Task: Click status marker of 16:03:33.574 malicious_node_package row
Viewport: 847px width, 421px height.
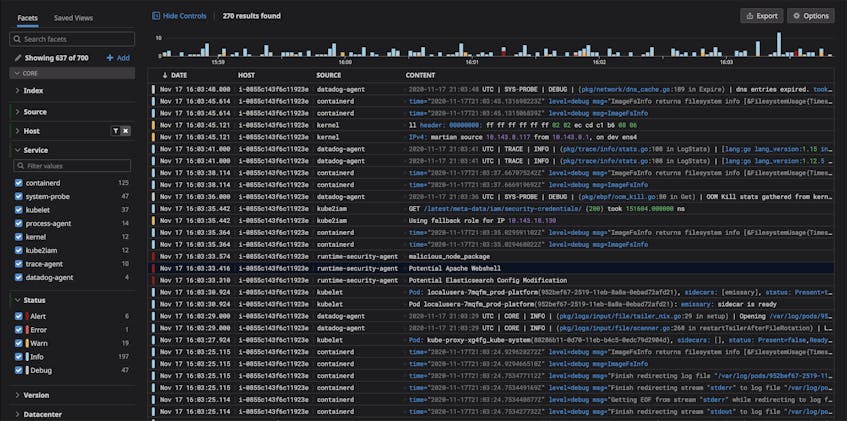Action: [x=153, y=257]
